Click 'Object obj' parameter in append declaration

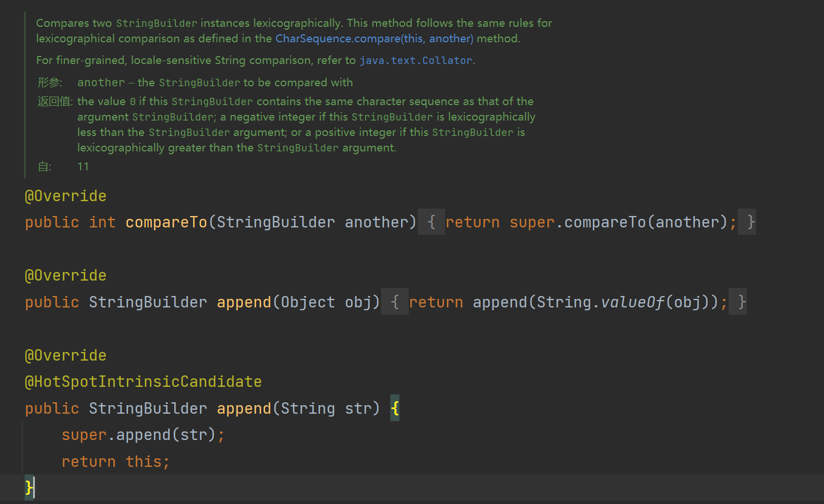pyautogui.click(x=326, y=302)
